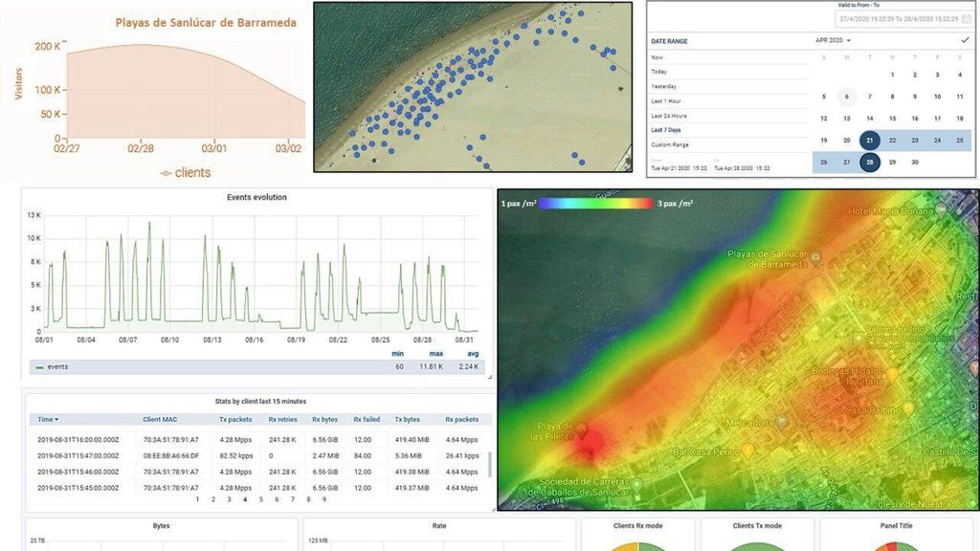Click the Bytes panel title
The height and width of the screenshot is (551, 980).
[x=161, y=526]
